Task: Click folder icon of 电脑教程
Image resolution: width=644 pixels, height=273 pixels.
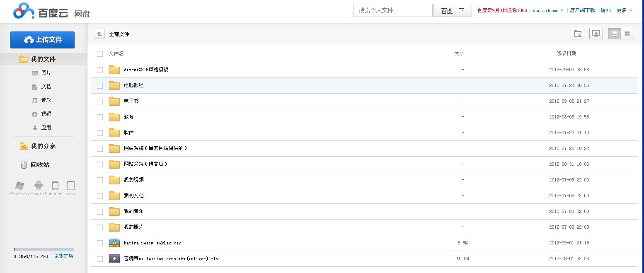Action: (x=114, y=85)
